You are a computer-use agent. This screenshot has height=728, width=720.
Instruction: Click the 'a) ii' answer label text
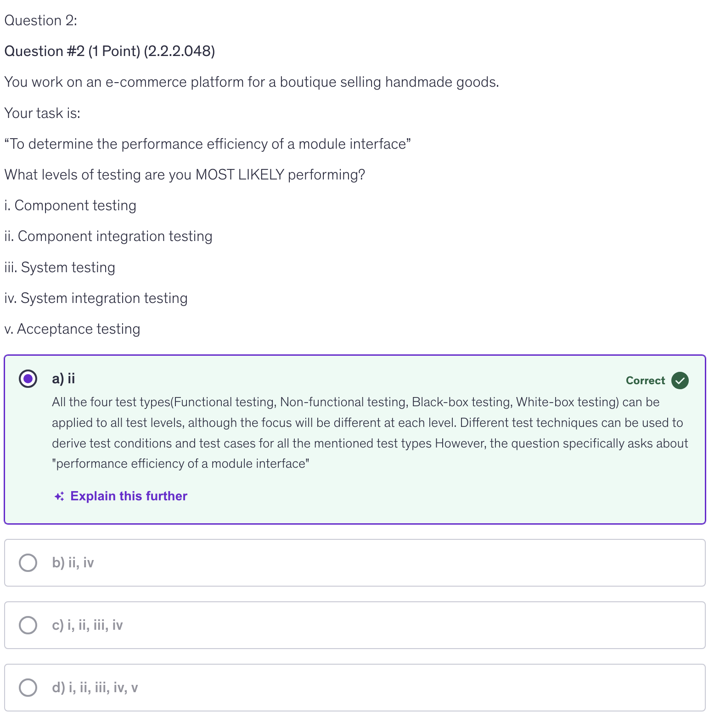(63, 379)
